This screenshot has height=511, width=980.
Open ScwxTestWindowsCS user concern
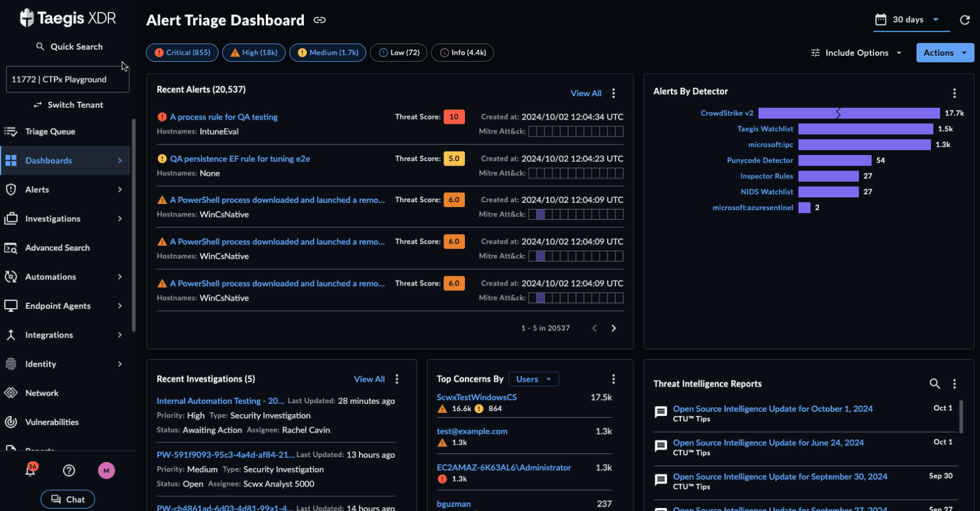(477, 397)
